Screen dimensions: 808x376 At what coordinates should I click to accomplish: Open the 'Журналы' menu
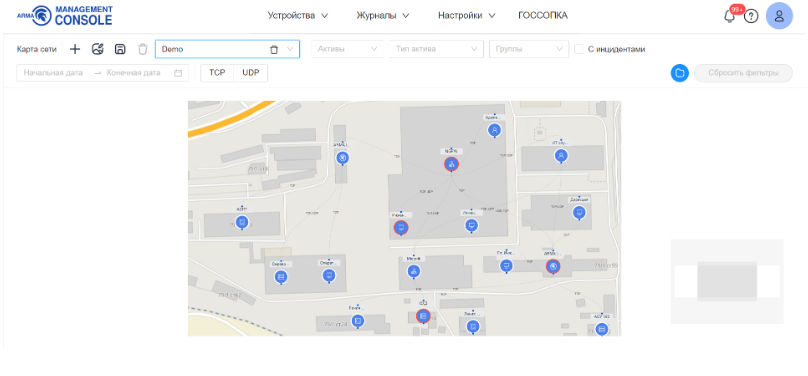coord(383,16)
